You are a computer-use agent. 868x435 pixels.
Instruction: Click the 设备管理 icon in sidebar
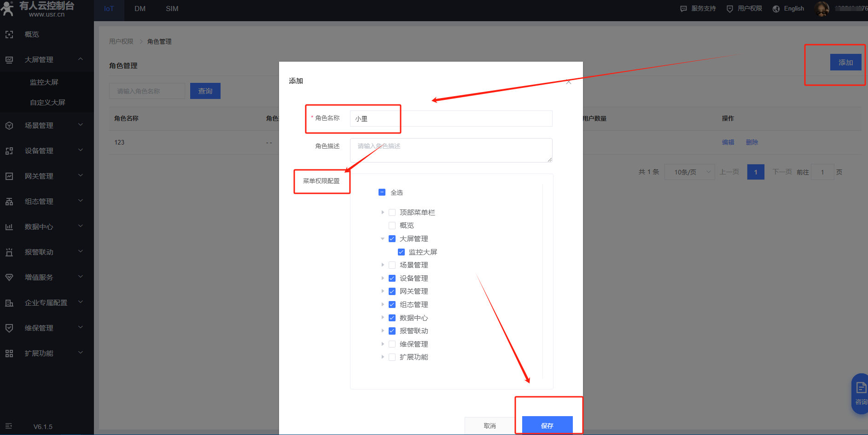click(x=9, y=151)
